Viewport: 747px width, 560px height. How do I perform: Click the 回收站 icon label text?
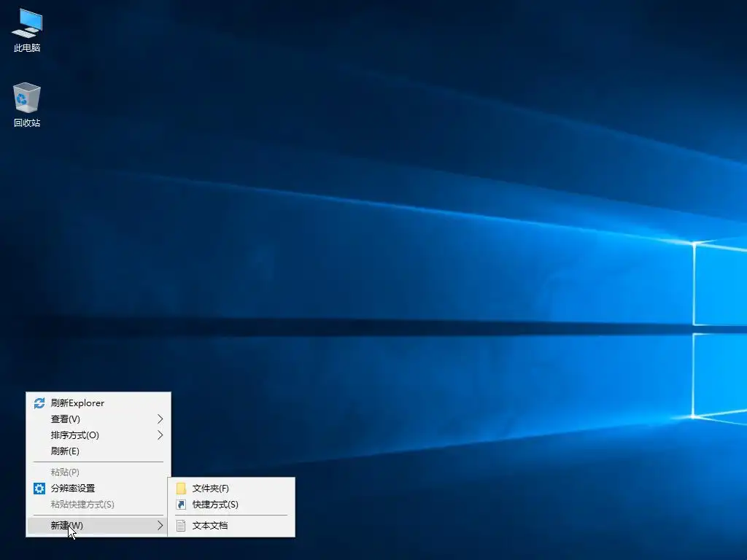[x=27, y=122]
